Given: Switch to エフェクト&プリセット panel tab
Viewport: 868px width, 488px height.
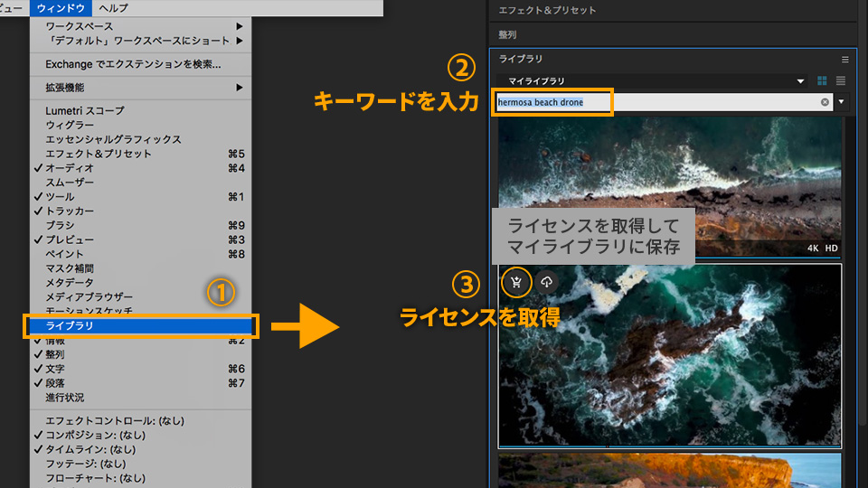Looking at the screenshot, I should [547, 11].
